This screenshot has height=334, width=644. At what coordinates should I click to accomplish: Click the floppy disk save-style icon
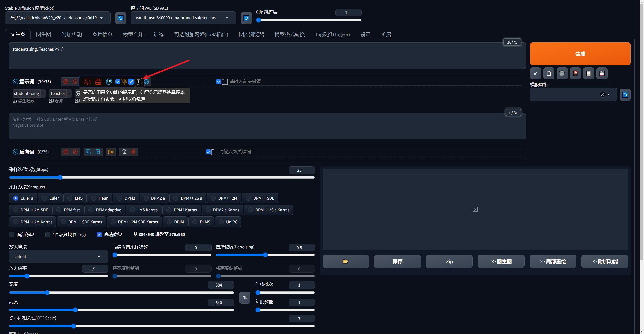coord(602,73)
